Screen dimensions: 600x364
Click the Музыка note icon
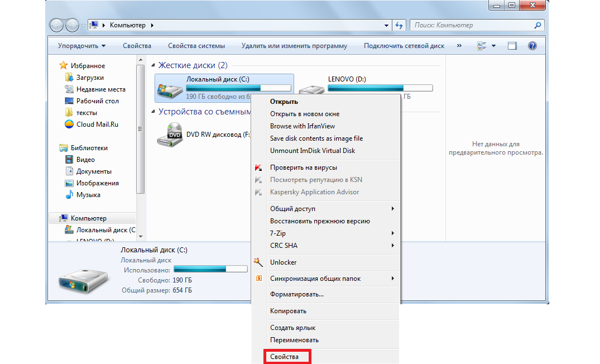click(69, 195)
